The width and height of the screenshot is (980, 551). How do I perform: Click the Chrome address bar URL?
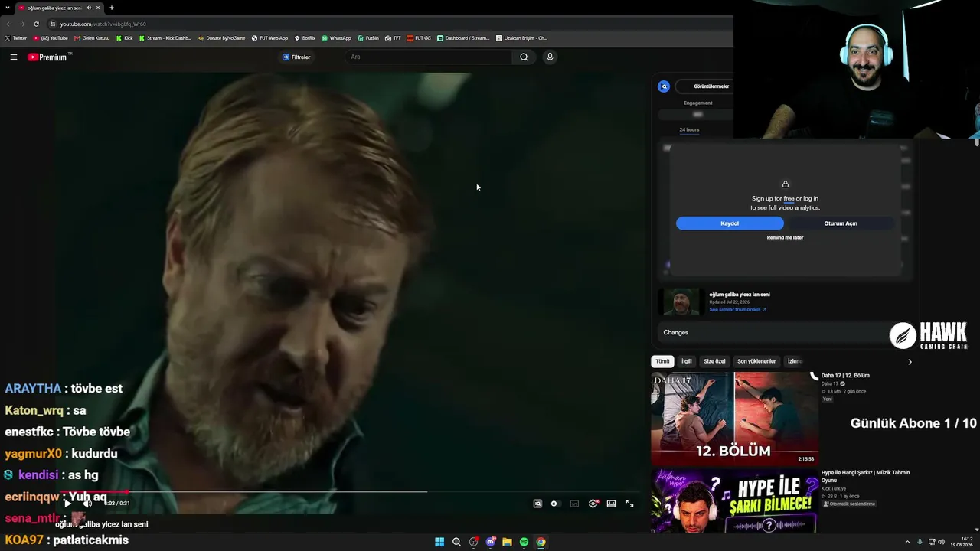click(x=103, y=24)
